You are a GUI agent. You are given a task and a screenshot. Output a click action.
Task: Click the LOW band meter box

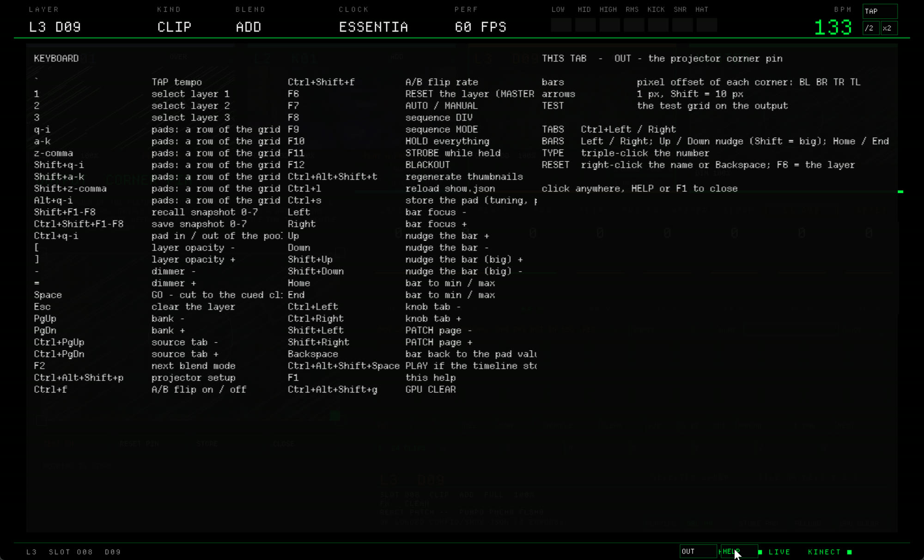pos(561,25)
